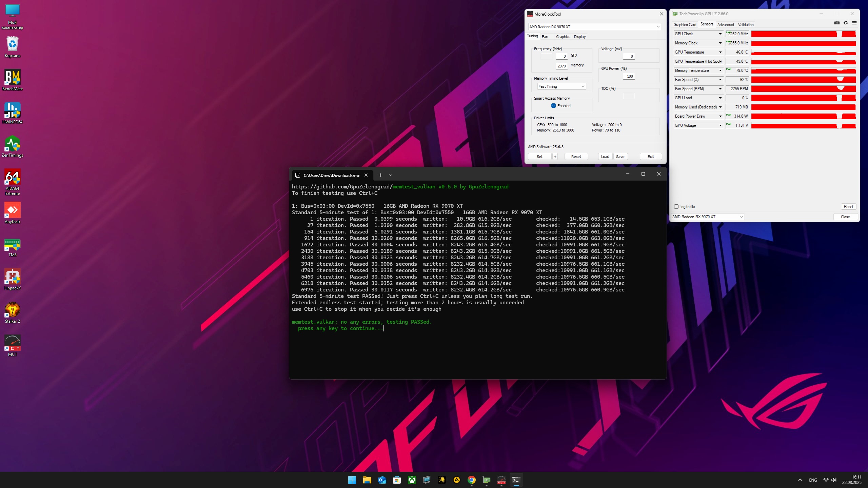Click Memory frequency input field

(x=561, y=66)
